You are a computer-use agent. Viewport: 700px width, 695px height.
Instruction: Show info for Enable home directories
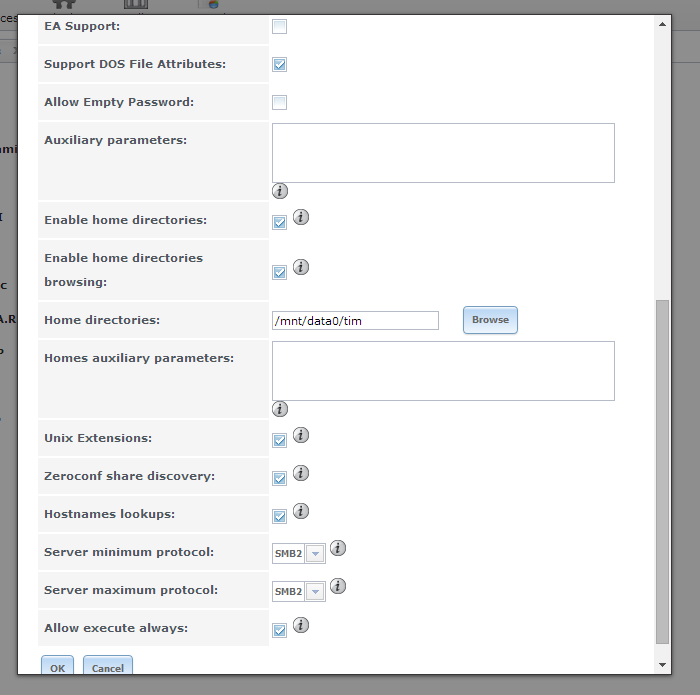(x=301, y=217)
